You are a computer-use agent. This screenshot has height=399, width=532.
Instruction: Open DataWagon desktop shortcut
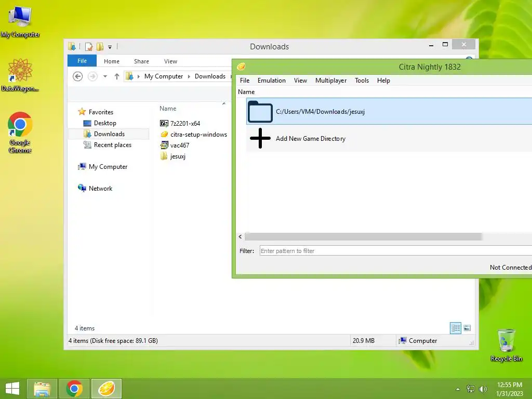20,75
